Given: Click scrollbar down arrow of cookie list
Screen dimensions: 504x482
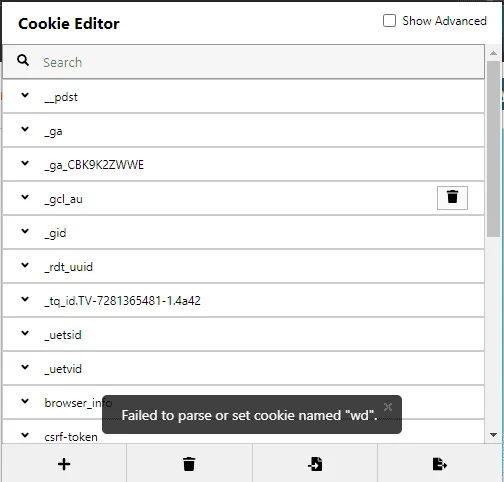Looking at the screenshot, I should pyautogui.click(x=493, y=435).
